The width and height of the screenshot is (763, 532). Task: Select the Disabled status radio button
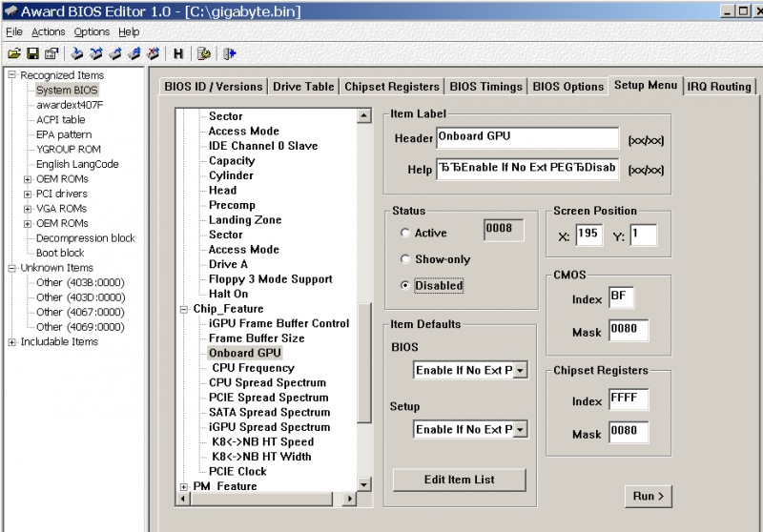coord(406,285)
